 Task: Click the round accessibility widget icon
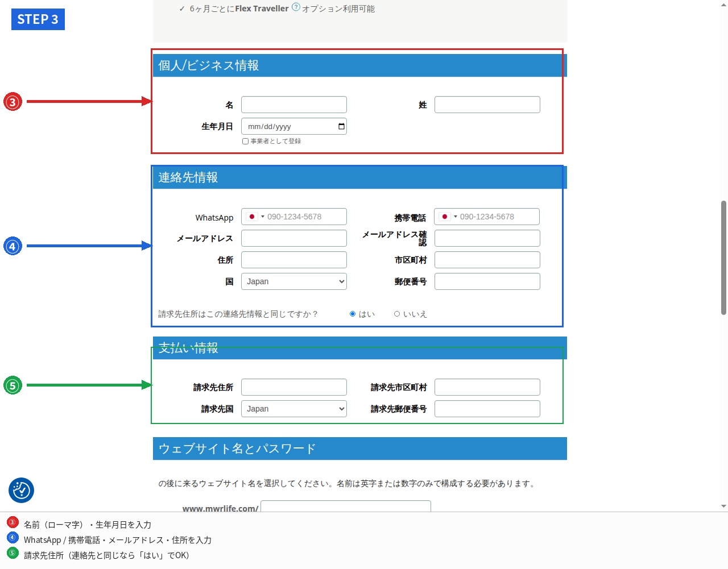21,490
